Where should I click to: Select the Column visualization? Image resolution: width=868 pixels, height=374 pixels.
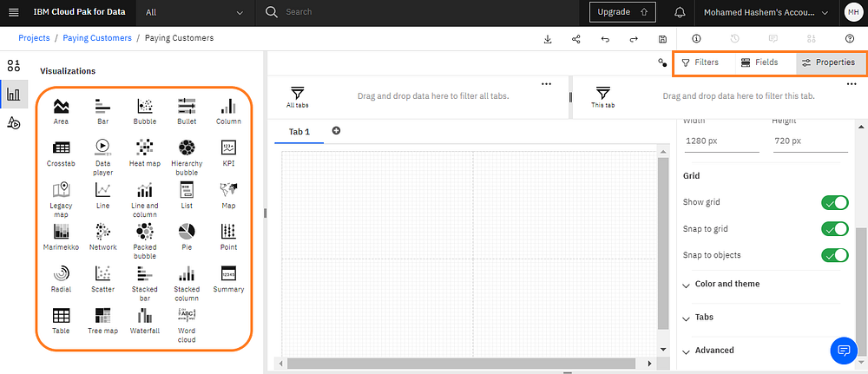[x=228, y=111]
